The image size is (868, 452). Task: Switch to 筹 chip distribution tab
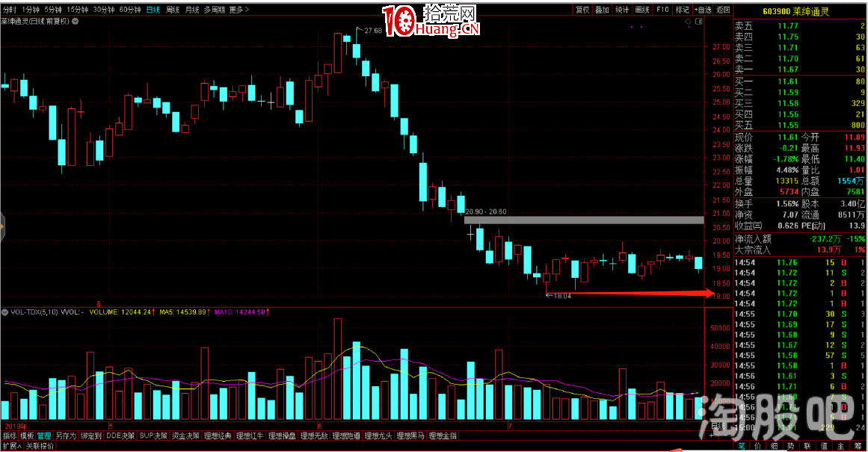[858, 446]
